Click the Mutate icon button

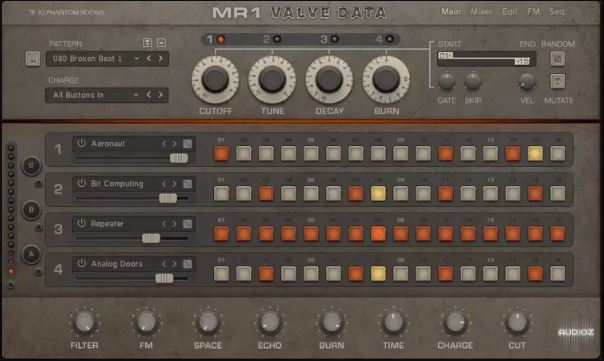[x=557, y=81]
